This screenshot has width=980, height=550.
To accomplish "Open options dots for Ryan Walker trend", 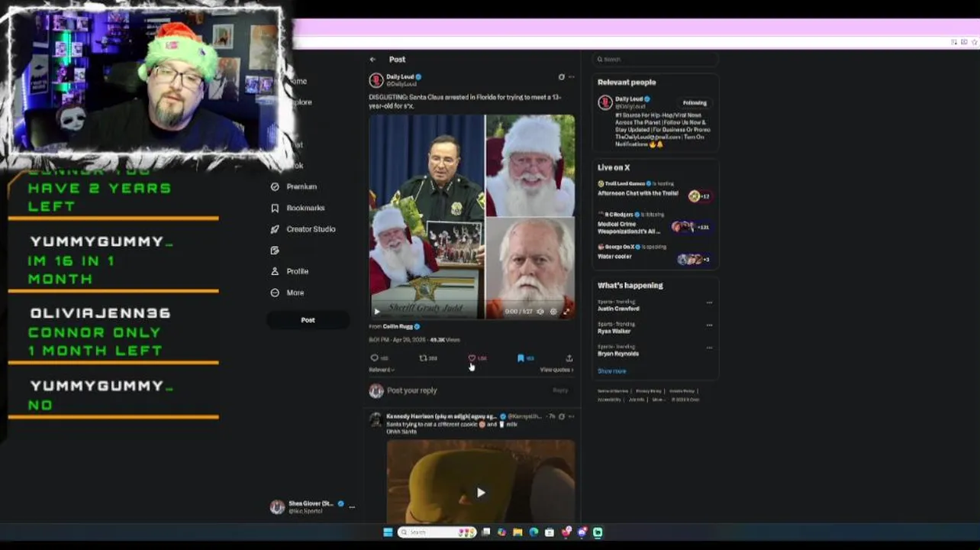I will pyautogui.click(x=709, y=325).
